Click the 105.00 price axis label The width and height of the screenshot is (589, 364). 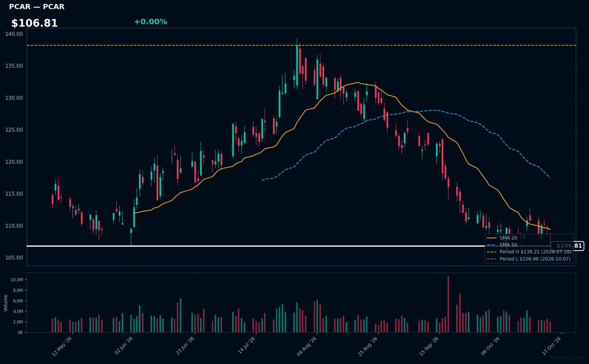15,258
